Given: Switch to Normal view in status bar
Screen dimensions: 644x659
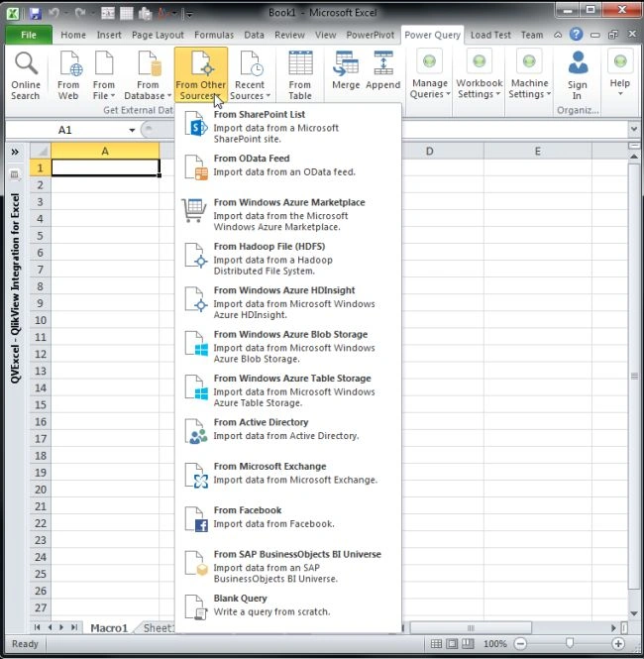Looking at the screenshot, I should coord(437,643).
